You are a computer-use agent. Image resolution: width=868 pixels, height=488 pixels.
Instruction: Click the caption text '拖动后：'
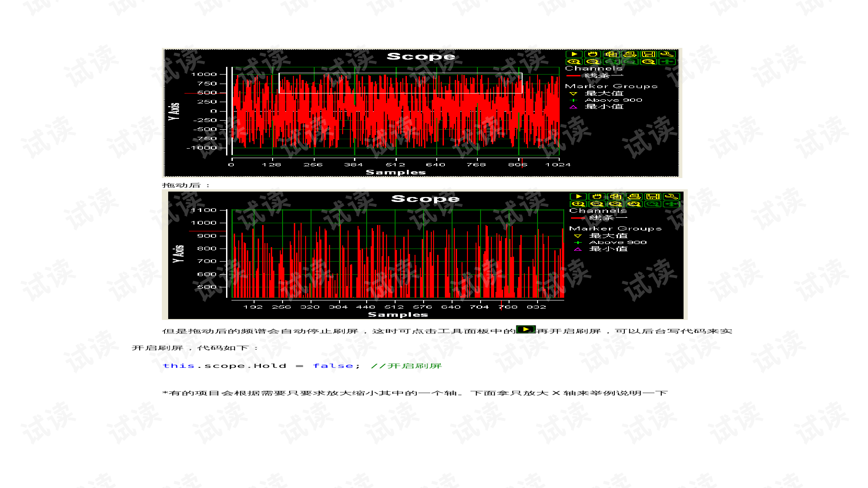coord(186,185)
